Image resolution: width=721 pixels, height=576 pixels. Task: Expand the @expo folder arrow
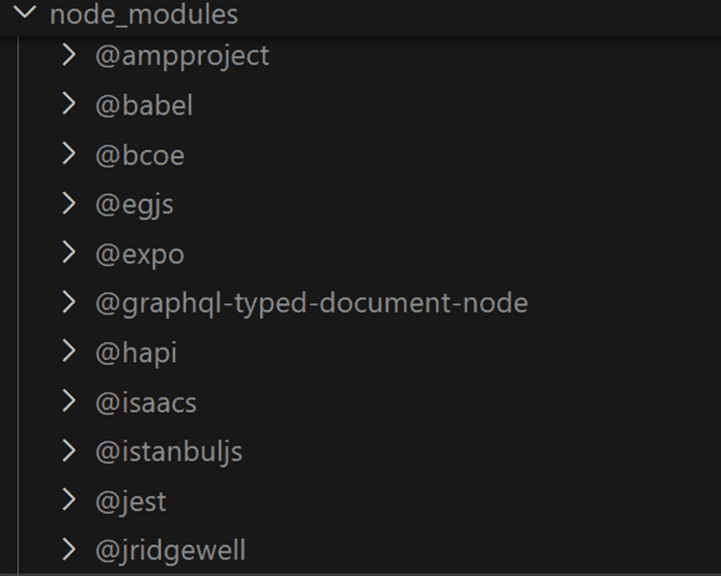click(69, 252)
